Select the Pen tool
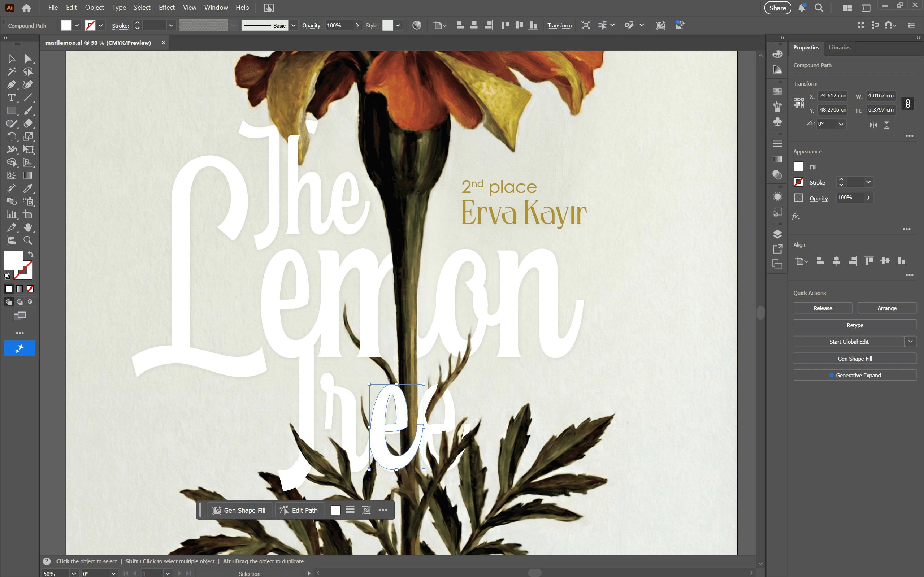The width and height of the screenshot is (924, 577). point(12,84)
